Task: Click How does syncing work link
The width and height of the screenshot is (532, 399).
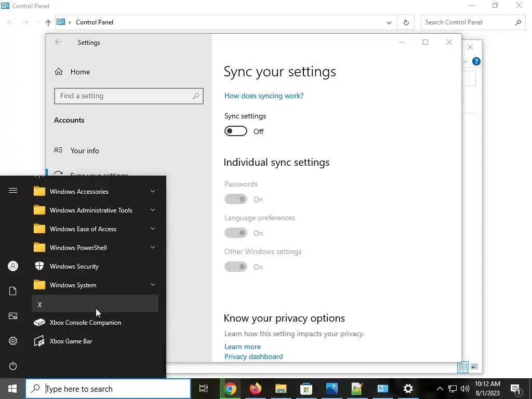Action: point(264,96)
